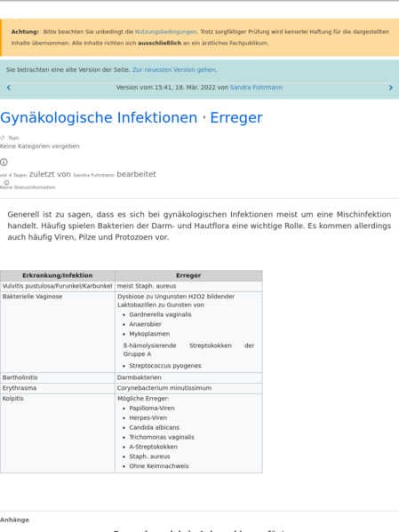Open the Sandra Fuhrmann version author link
The height and width of the screenshot is (532, 399).
pyautogui.click(x=256, y=87)
